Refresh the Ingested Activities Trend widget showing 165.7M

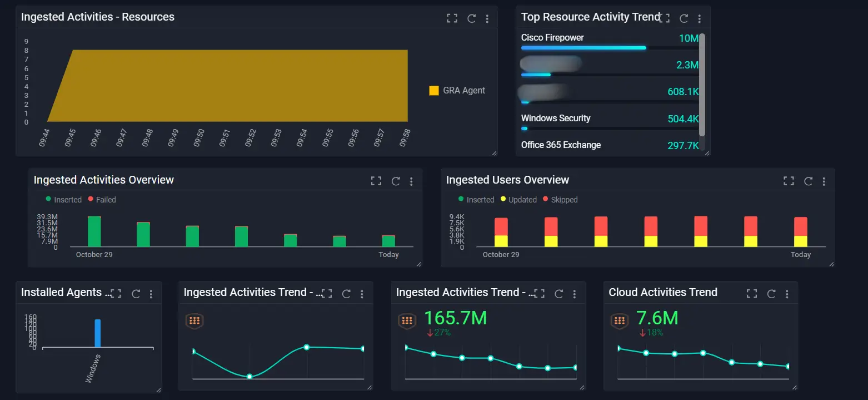tap(559, 294)
